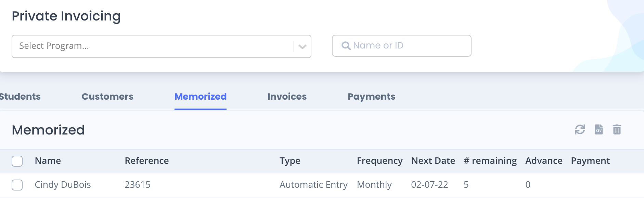Switch to the Students tab
Image resolution: width=644 pixels, height=198 pixels.
point(20,97)
